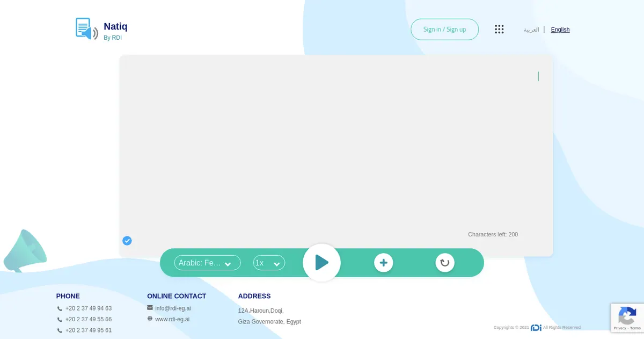
Task: Click the globe icon beside www.rdi-eg.ai
Action: 150,319
